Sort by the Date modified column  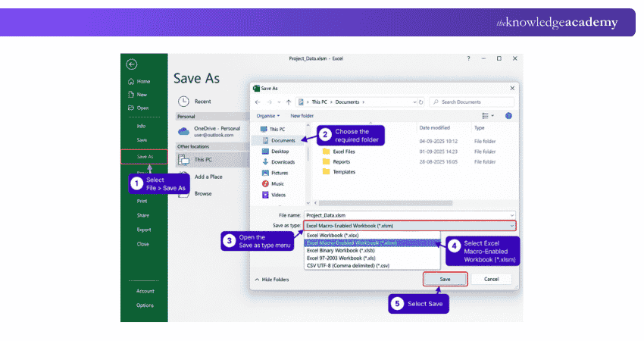[435, 128]
